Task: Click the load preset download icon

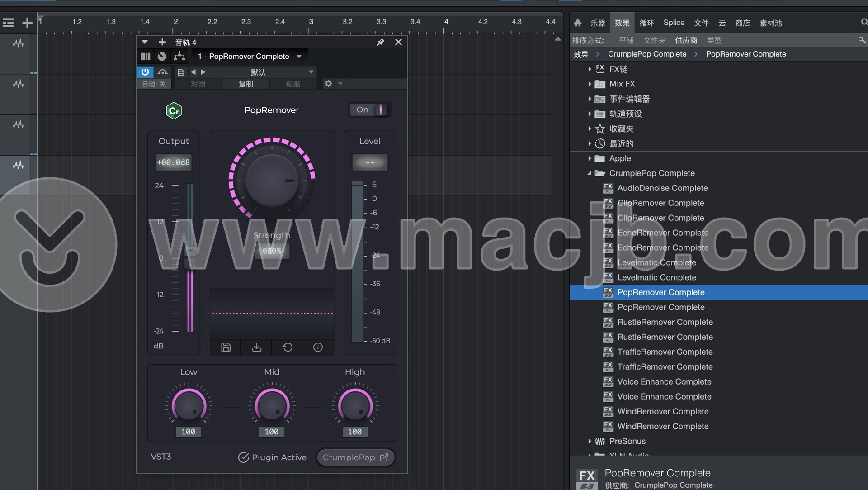Action: click(x=256, y=347)
